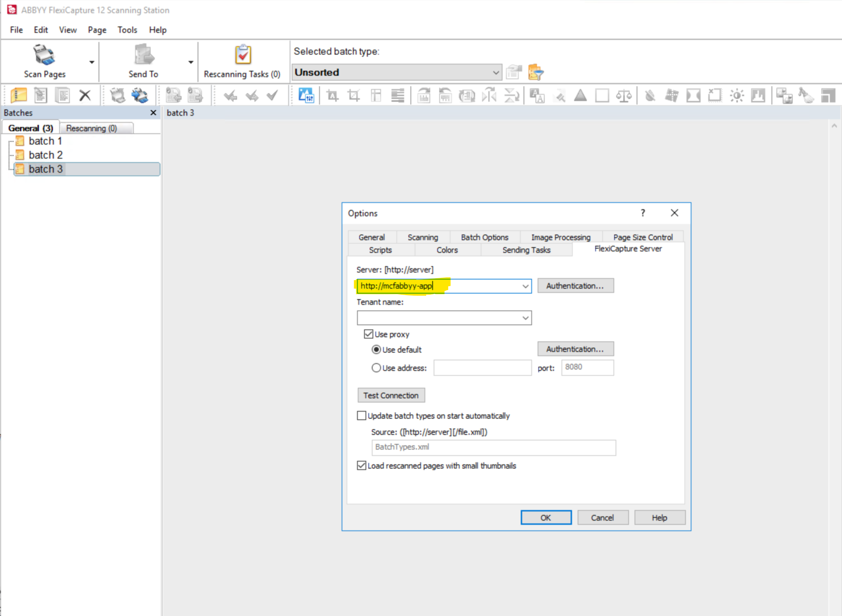Open the Scan Pages dropdown arrow
Image resolution: width=842 pixels, height=616 pixels.
92,62
